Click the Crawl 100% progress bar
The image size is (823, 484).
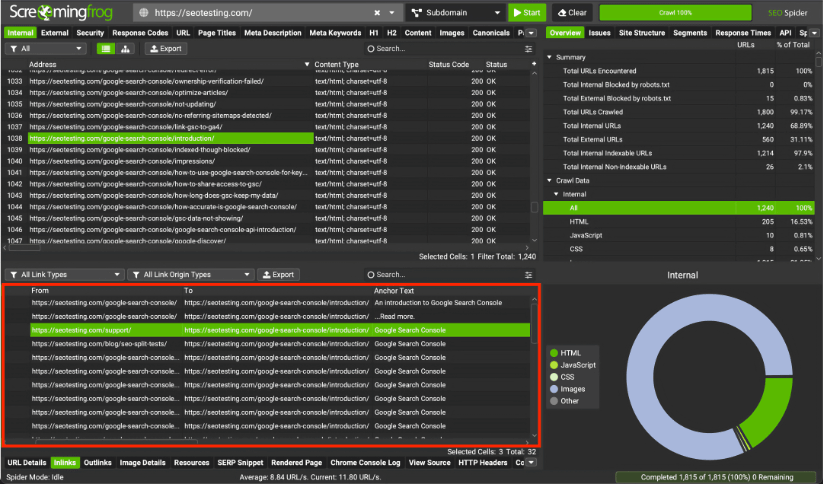(676, 13)
